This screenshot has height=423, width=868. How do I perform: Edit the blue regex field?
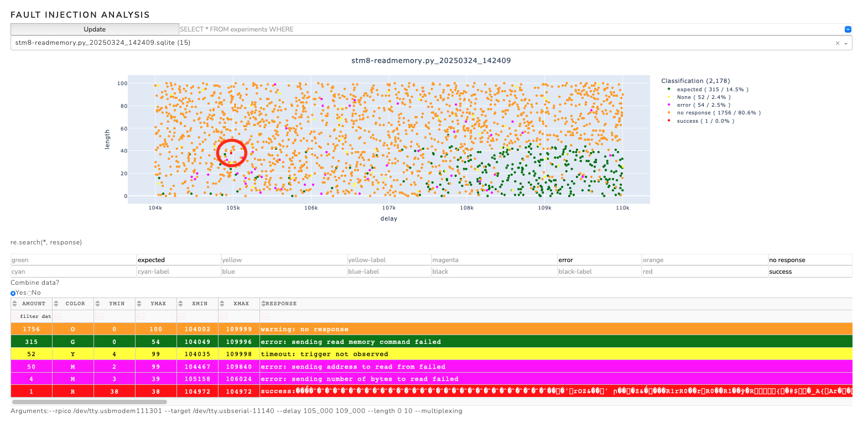tap(284, 271)
